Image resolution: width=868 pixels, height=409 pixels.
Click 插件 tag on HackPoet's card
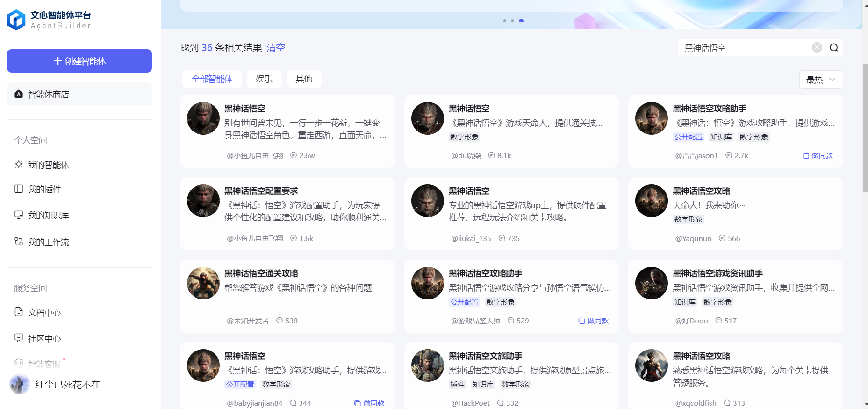(457, 384)
